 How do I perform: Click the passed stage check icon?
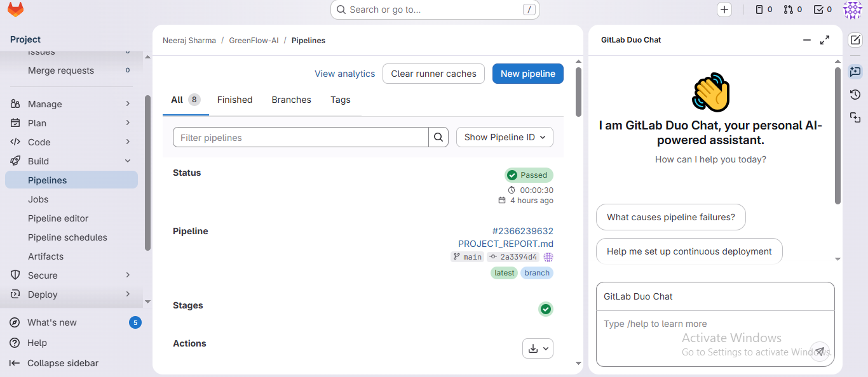(545, 309)
